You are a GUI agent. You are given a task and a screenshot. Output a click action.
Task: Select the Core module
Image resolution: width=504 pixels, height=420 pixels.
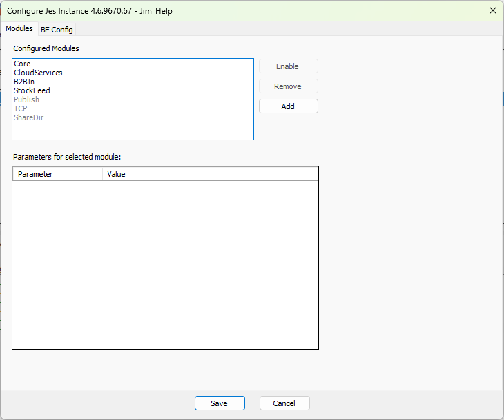coord(22,64)
